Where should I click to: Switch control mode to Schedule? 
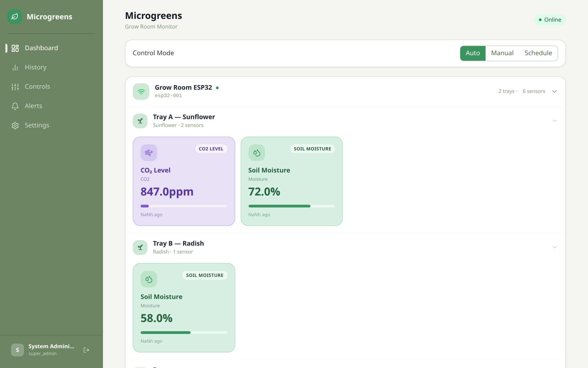tap(538, 53)
